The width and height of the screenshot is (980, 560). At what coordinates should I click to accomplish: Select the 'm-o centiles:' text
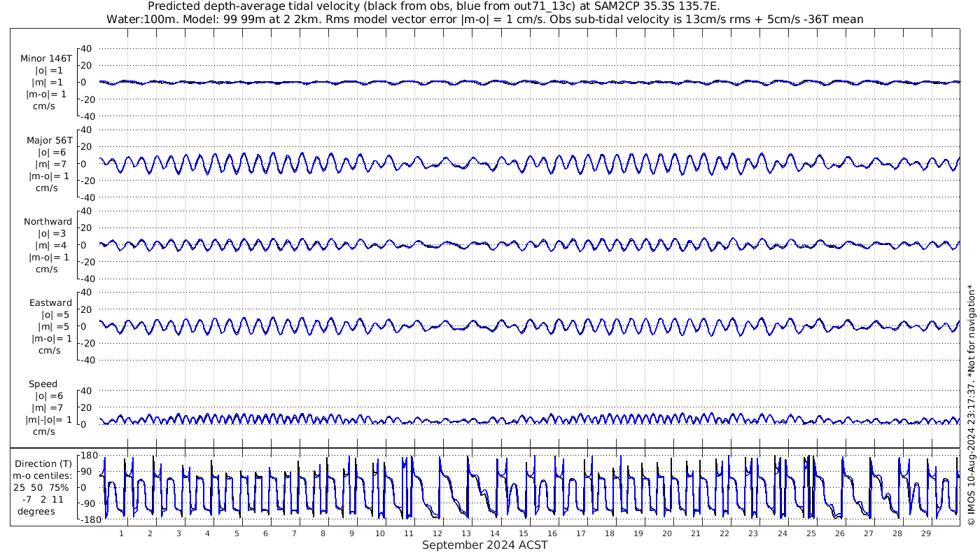point(43,476)
